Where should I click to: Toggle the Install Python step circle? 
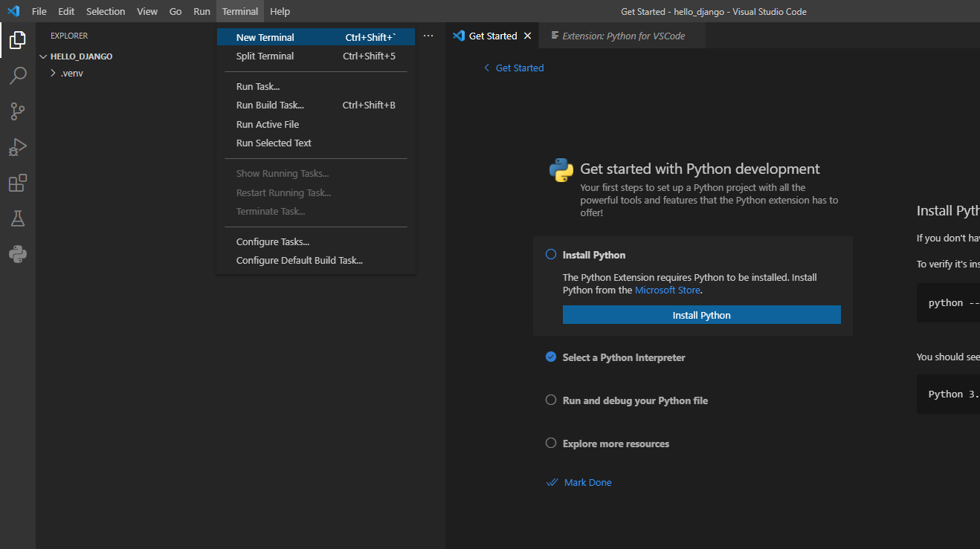pyautogui.click(x=551, y=254)
